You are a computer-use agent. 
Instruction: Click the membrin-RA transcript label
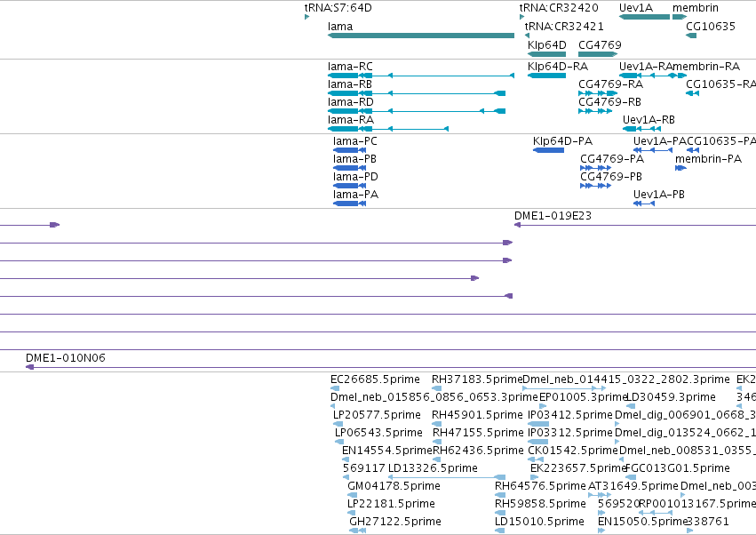point(706,67)
